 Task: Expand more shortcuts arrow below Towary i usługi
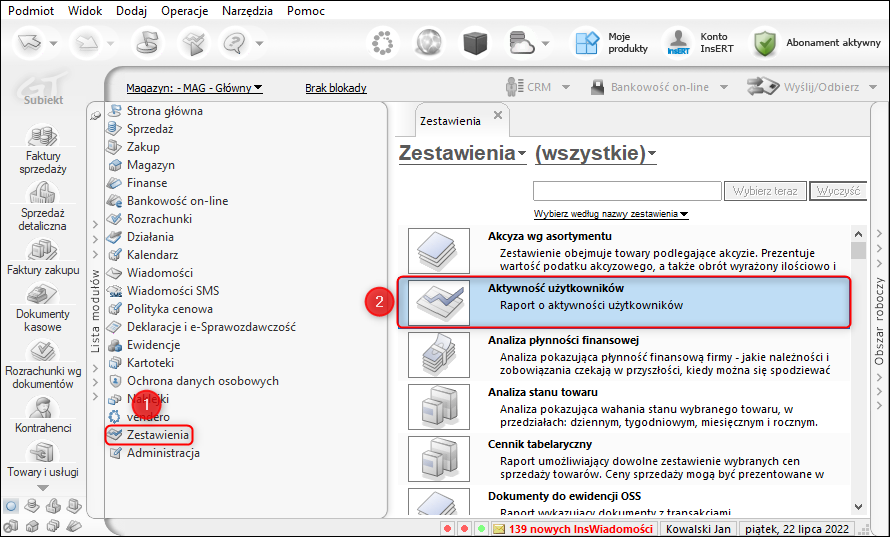click(43, 488)
